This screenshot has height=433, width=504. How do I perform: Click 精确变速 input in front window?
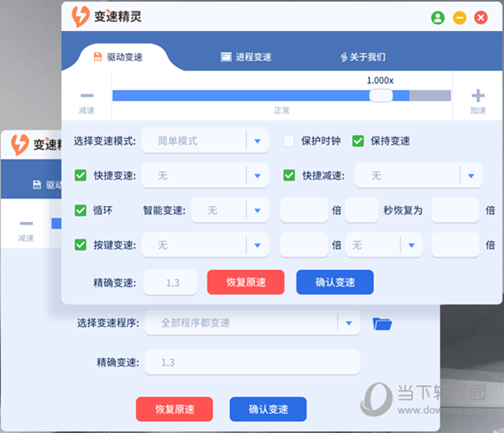[171, 283]
